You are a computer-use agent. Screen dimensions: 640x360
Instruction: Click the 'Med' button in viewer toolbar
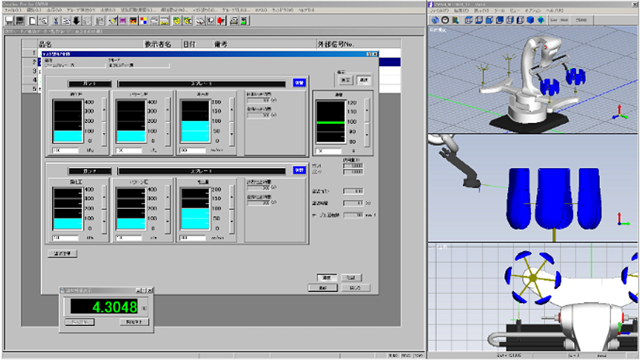[564, 20]
